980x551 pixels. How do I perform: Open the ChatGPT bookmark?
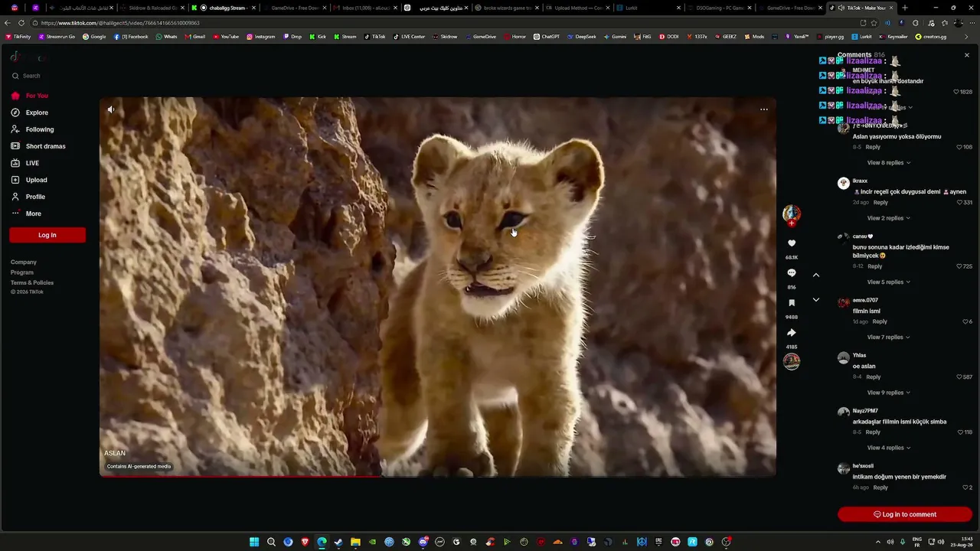coord(547,37)
